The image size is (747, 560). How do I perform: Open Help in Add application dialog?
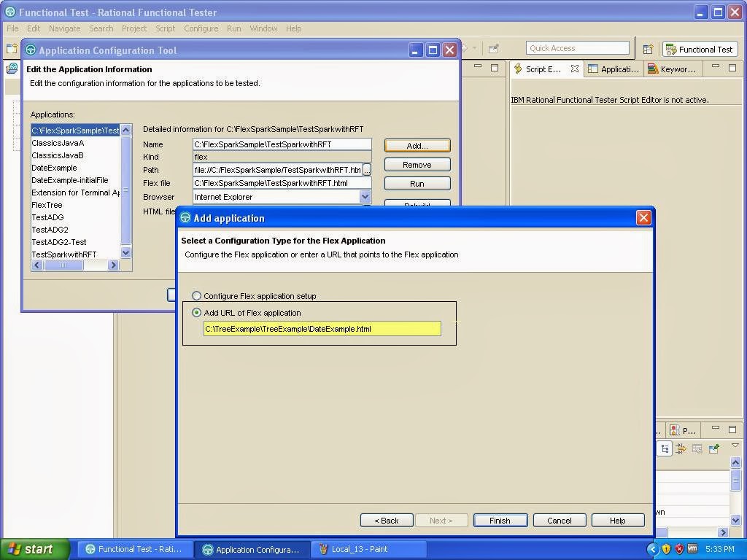(618, 521)
